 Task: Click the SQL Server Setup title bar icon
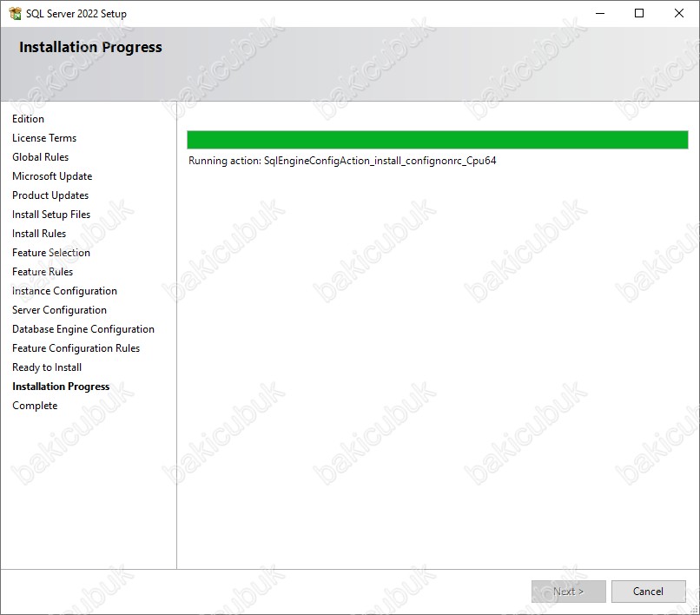(x=15, y=13)
